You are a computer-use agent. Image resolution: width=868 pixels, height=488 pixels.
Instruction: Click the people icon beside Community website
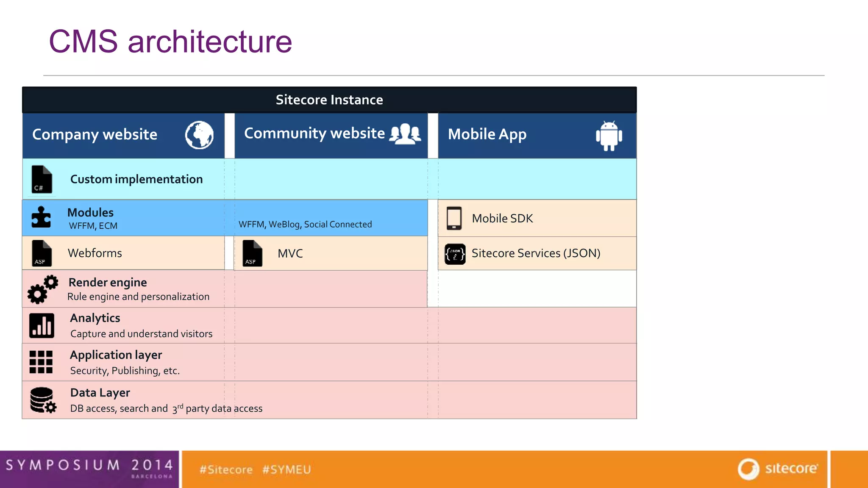point(405,134)
